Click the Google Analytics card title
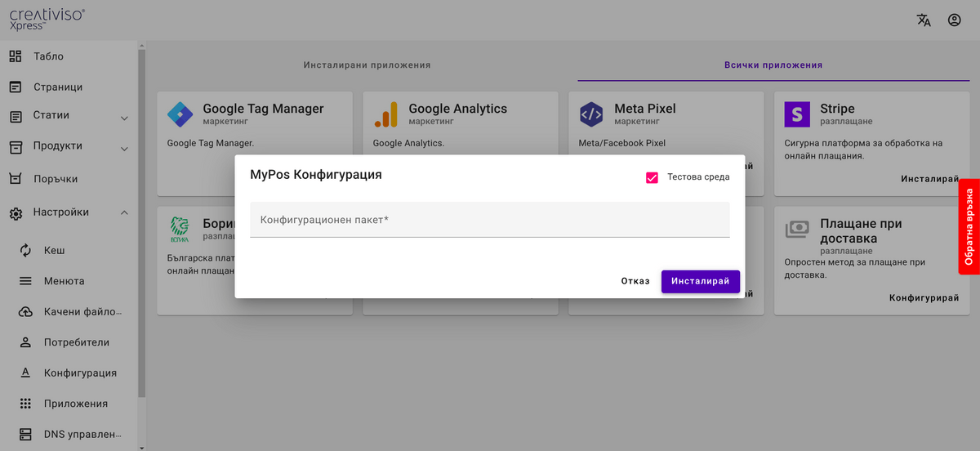 458,109
